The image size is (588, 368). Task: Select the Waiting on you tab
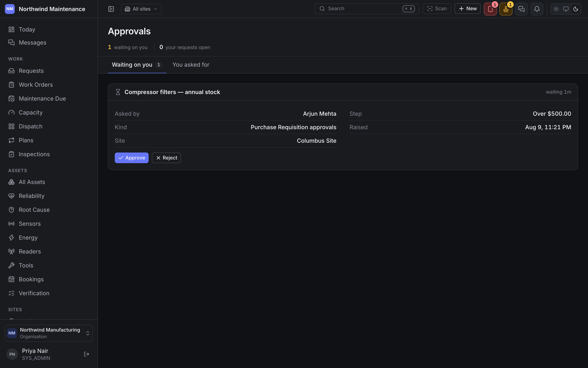137,65
